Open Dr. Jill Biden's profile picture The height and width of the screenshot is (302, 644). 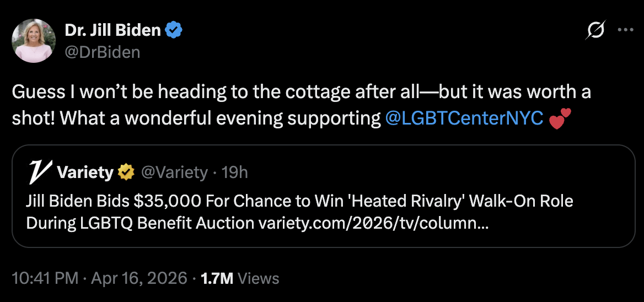coord(34,40)
